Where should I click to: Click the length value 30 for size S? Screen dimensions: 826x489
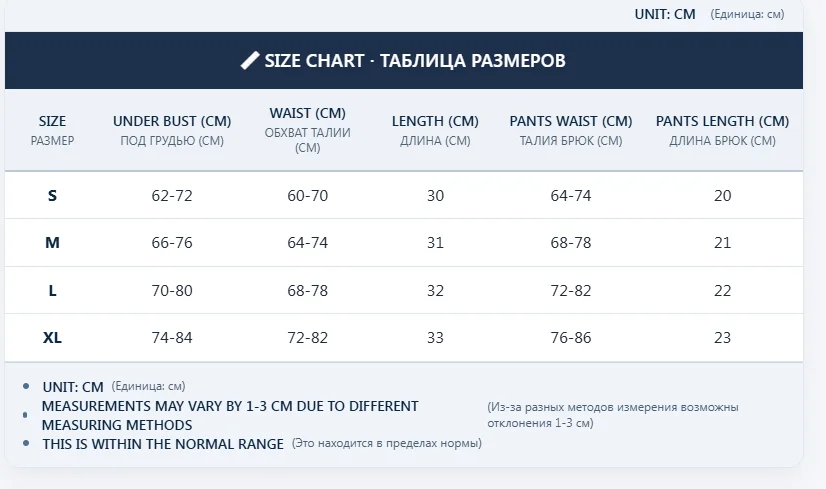[x=435, y=196]
